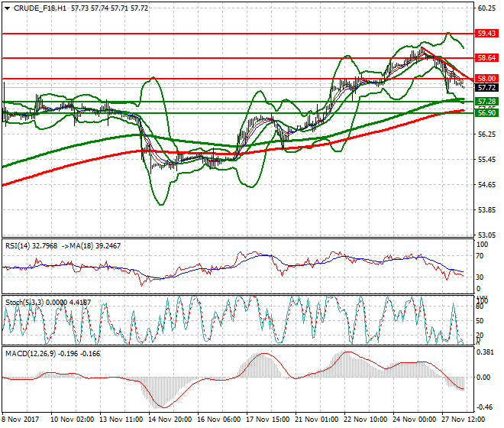The height and width of the screenshot is (428, 504).
Task: Click the 24 Nov 00:00 time label
Action: pyautogui.click(x=415, y=420)
